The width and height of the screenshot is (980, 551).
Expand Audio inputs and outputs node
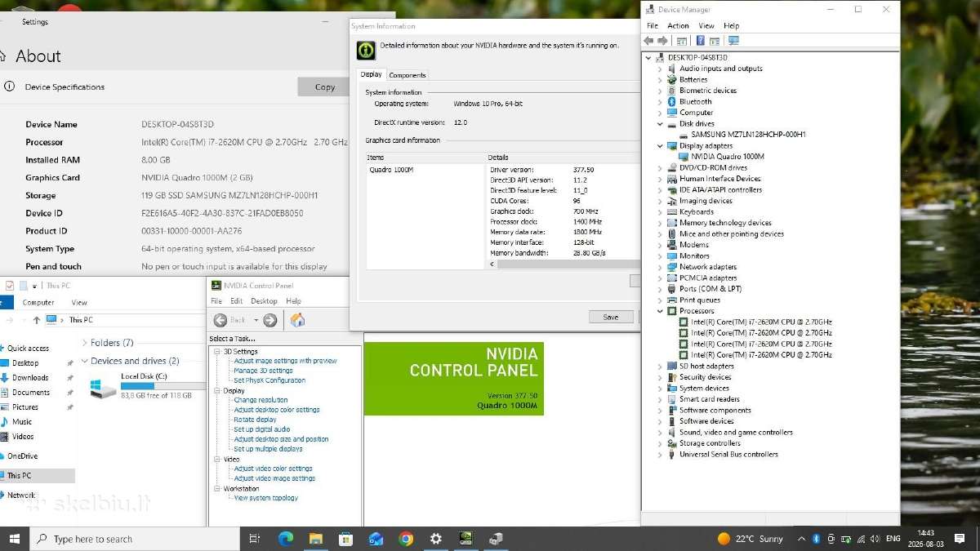click(x=660, y=69)
